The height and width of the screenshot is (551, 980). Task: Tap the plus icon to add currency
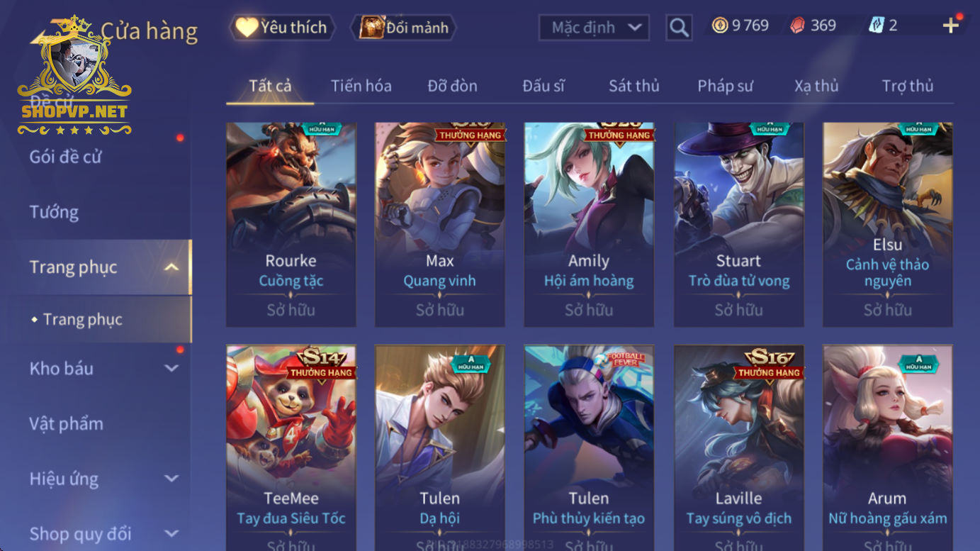coord(950,26)
